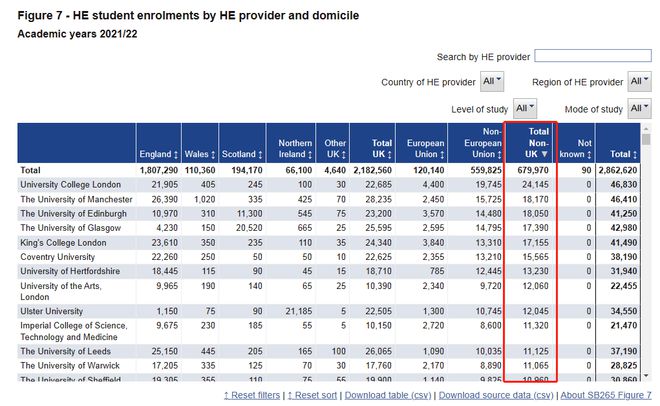The height and width of the screenshot is (406, 660).
Task: Focus the Search by HE provider field
Action: point(593,56)
